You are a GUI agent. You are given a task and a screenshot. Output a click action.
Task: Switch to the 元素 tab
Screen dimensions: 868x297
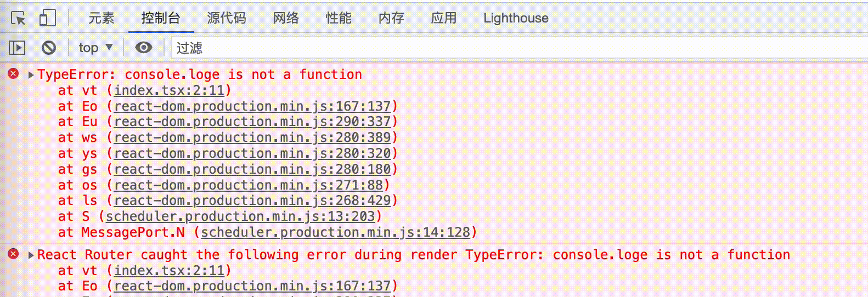(102, 18)
